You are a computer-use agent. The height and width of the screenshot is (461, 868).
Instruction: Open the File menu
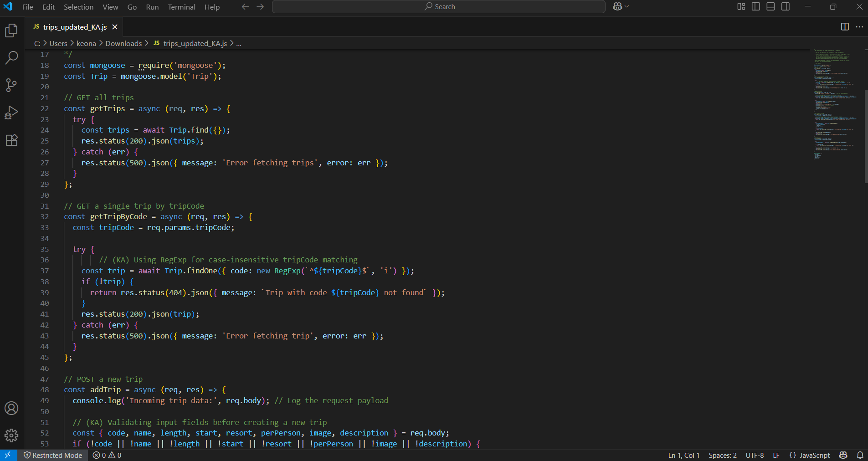(x=28, y=7)
